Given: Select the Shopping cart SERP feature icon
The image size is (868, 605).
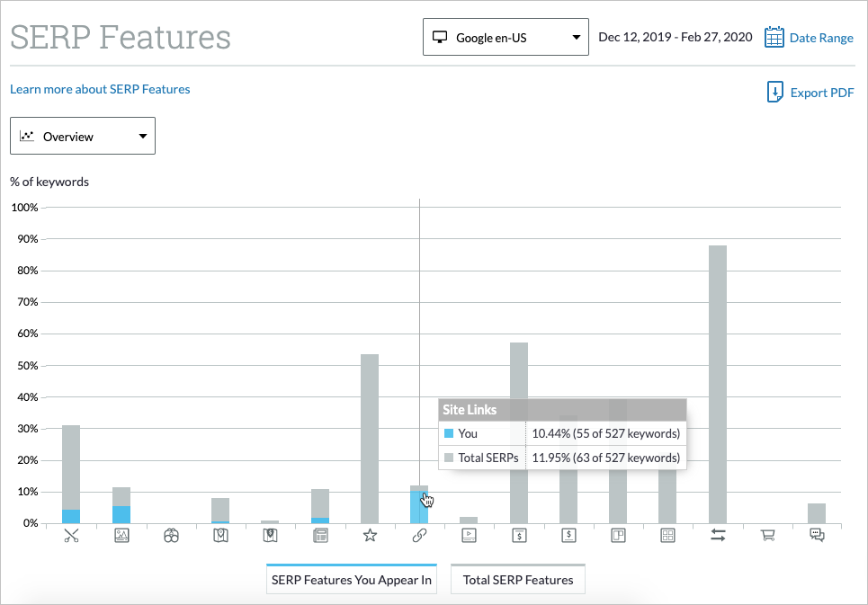Looking at the screenshot, I should coord(767,535).
